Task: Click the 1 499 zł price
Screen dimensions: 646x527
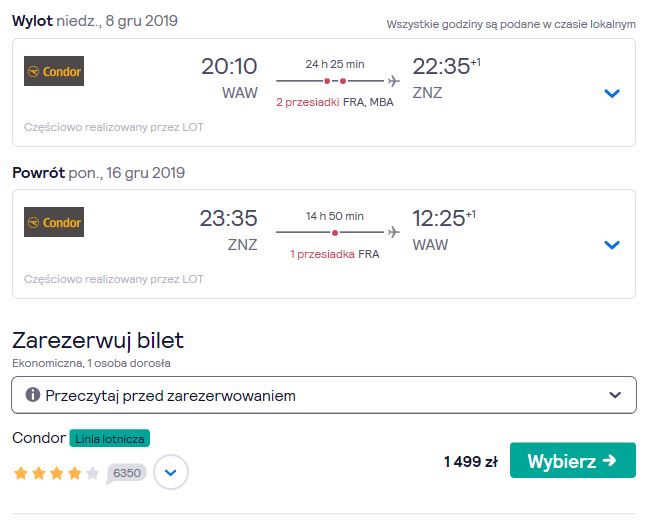Action: pyautogui.click(x=471, y=461)
